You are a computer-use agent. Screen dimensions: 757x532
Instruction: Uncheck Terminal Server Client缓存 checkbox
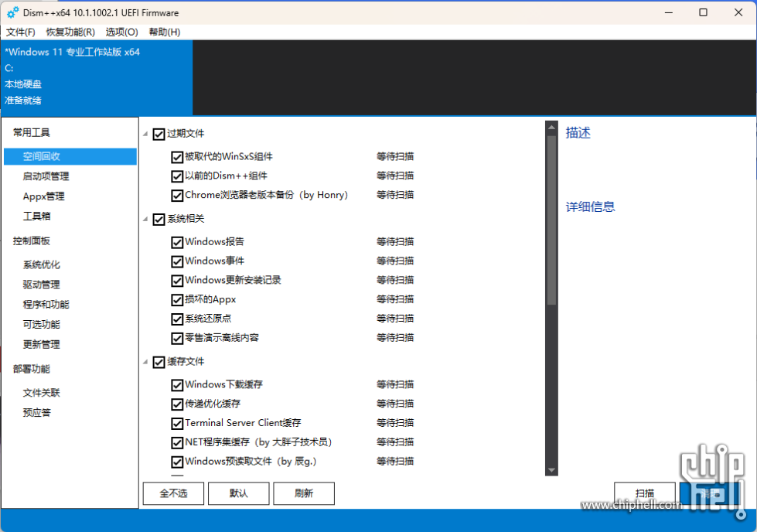tap(177, 424)
